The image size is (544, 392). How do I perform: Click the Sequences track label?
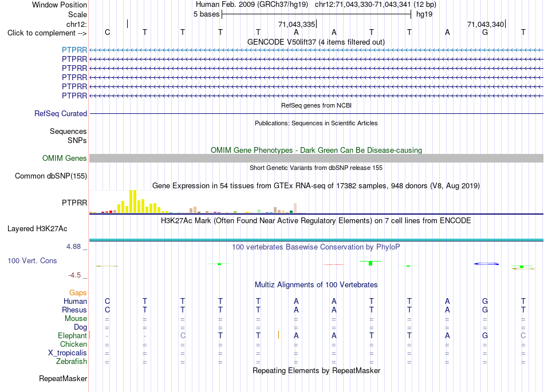point(68,132)
